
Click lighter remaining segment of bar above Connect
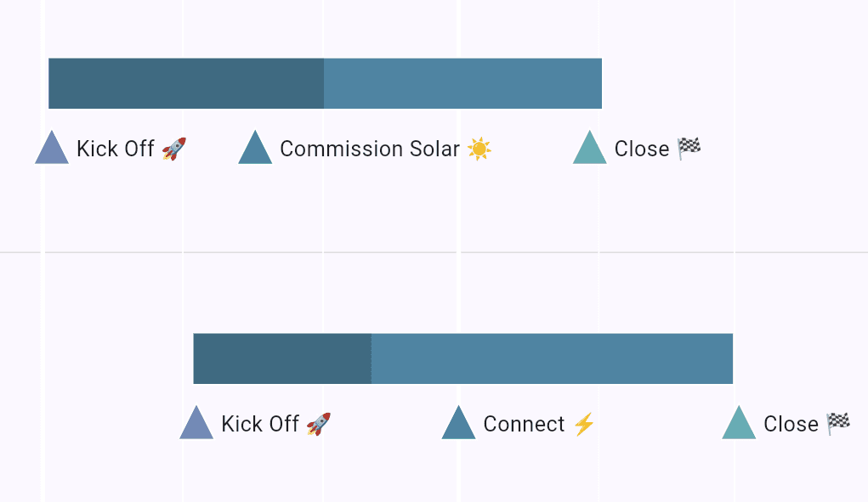pyautogui.click(x=552, y=358)
